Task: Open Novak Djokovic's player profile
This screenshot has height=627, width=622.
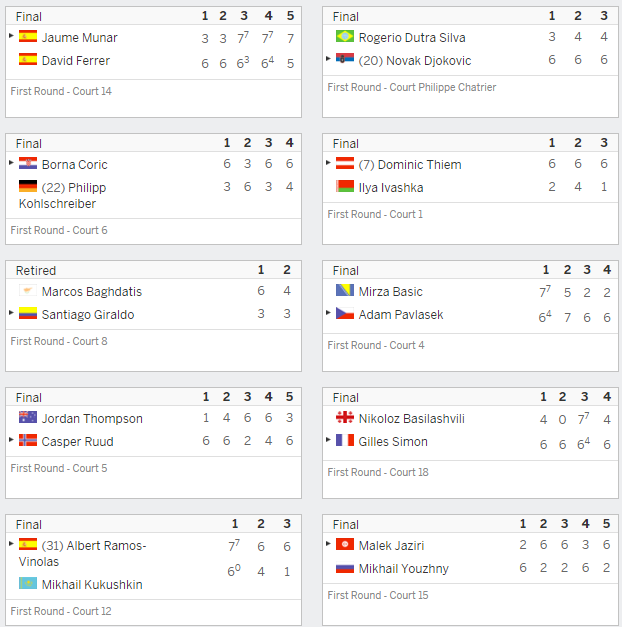Action: (415, 61)
